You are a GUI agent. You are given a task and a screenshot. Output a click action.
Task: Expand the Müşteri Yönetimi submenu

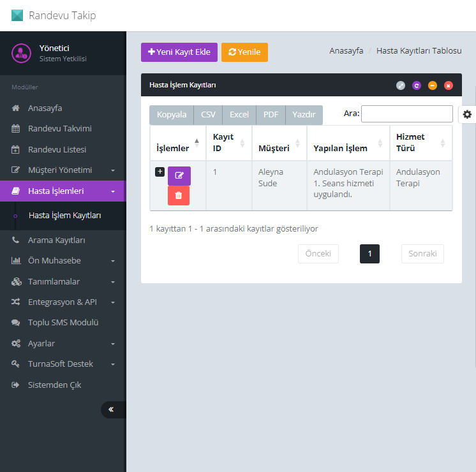pos(63,170)
